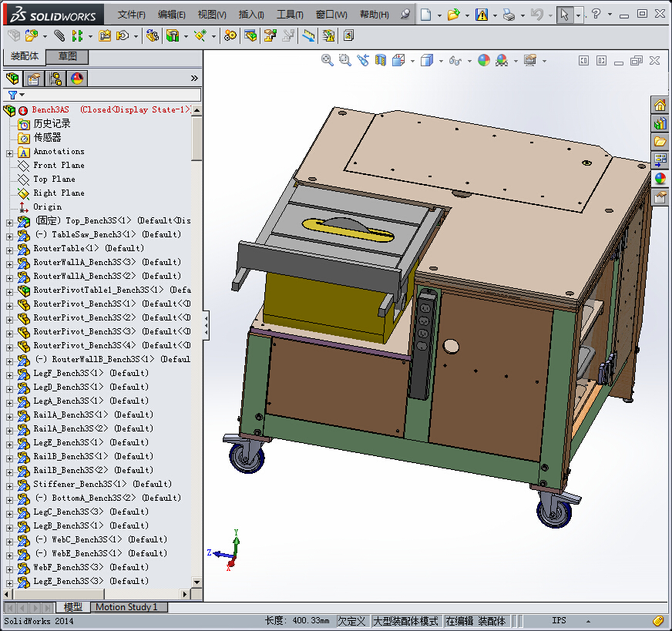672x631 pixels.
Task: Open the ConfigurationManager tab icon
Action: tap(55, 78)
